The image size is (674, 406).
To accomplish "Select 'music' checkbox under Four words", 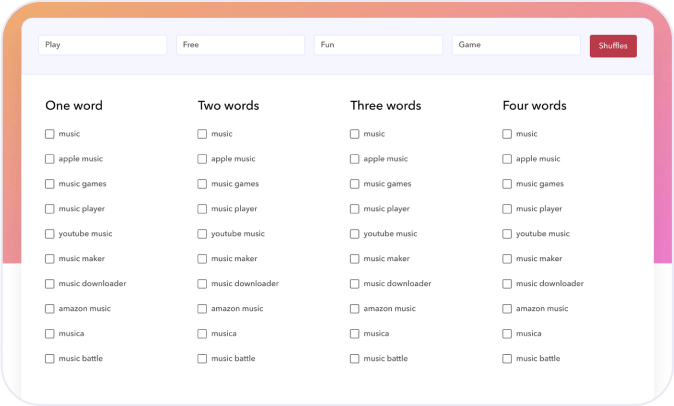I will pos(507,134).
